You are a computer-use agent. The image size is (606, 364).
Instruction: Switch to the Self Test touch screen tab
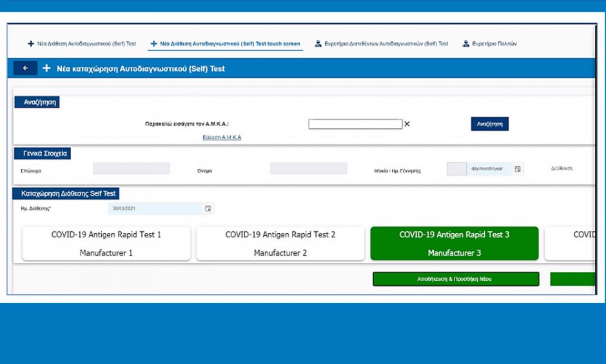pyautogui.click(x=230, y=44)
